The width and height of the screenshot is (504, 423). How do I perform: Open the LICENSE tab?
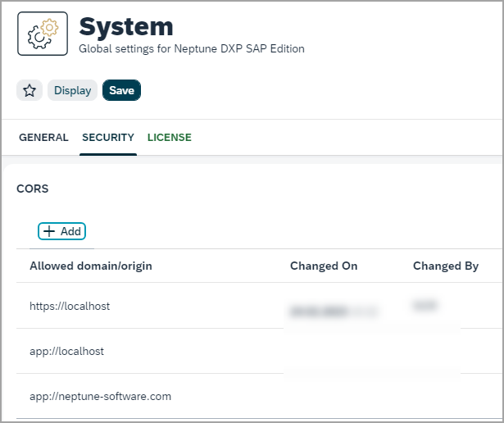(x=170, y=138)
